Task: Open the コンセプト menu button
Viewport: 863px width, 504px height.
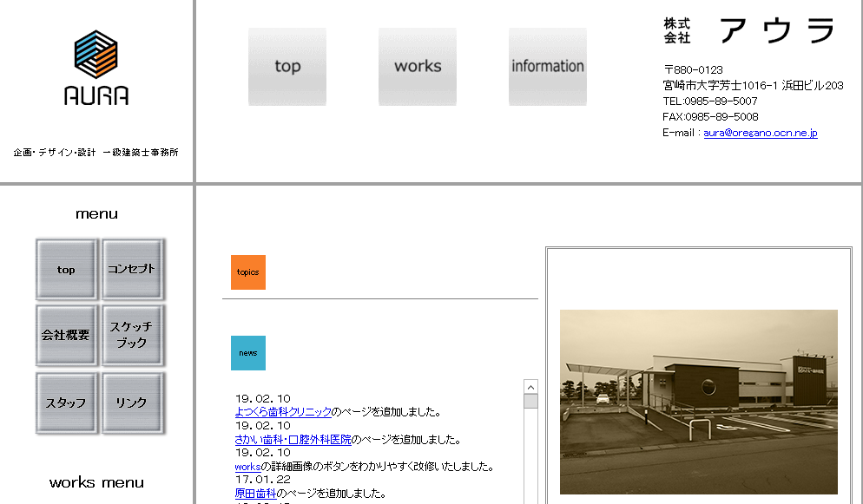Action: [x=132, y=270]
